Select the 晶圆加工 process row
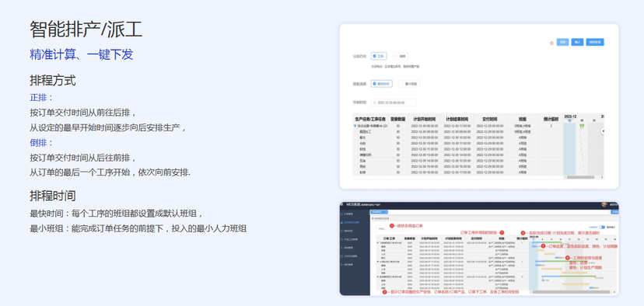 tap(458, 132)
